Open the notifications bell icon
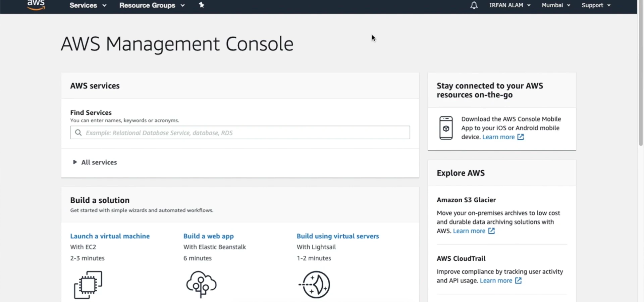The image size is (644, 302). (474, 5)
